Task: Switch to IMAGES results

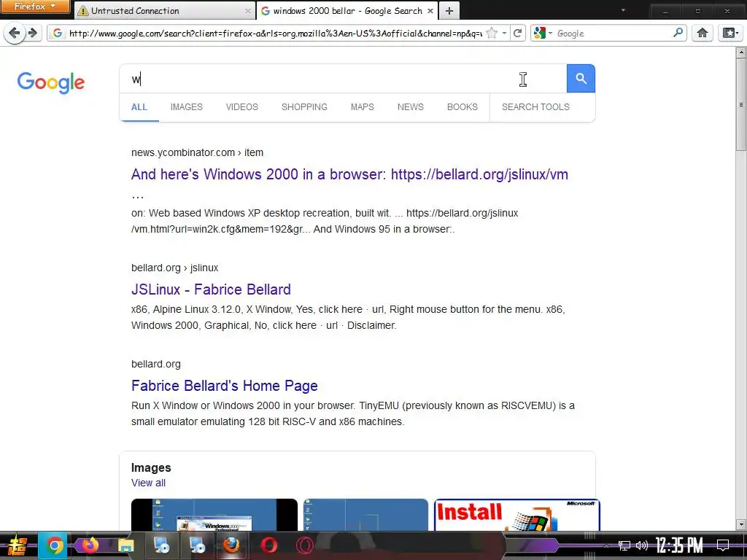Action: tap(187, 107)
